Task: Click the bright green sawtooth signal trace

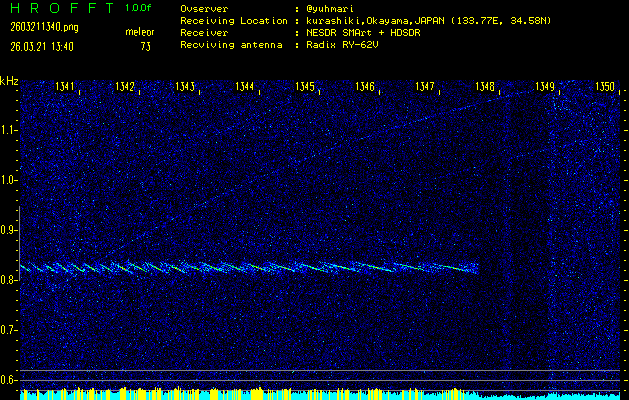Action: [x=250, y=268]
